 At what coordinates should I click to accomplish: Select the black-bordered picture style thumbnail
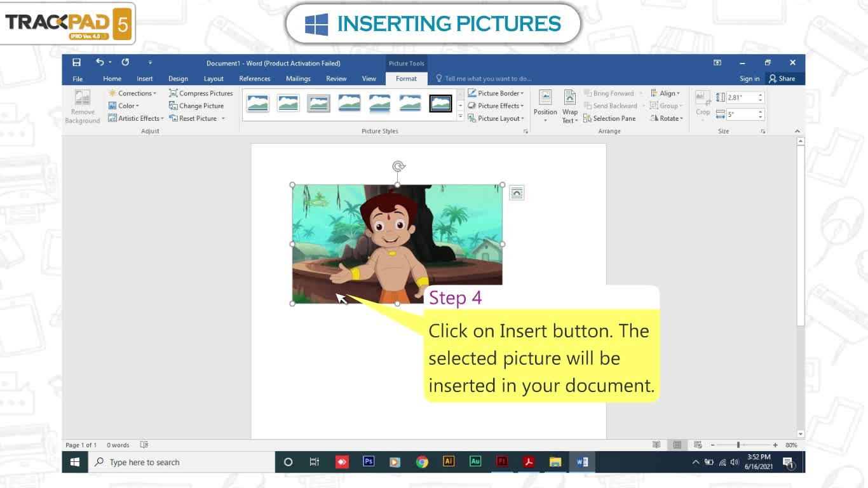pos(440,103)
